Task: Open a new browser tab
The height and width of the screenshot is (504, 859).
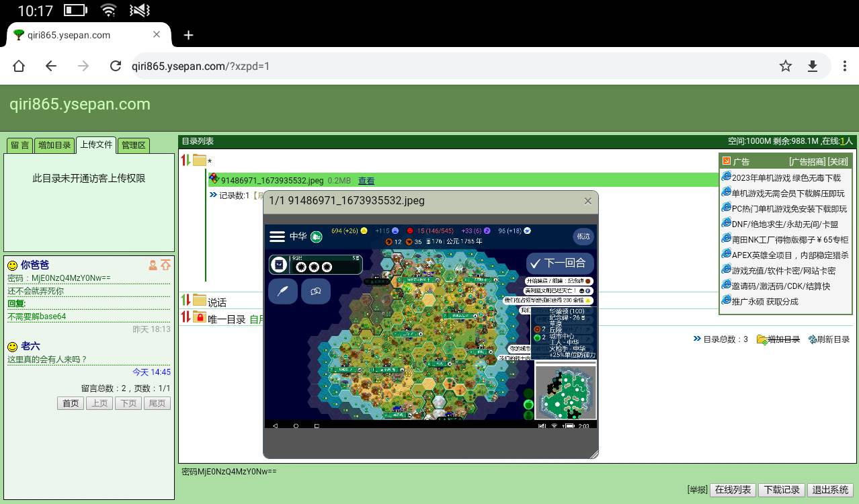Action: (189, 36)
